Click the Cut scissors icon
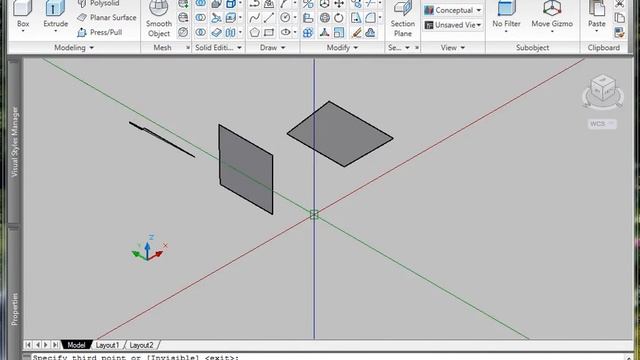Screen dimensions: 640x360 click(x=619, y=4)
